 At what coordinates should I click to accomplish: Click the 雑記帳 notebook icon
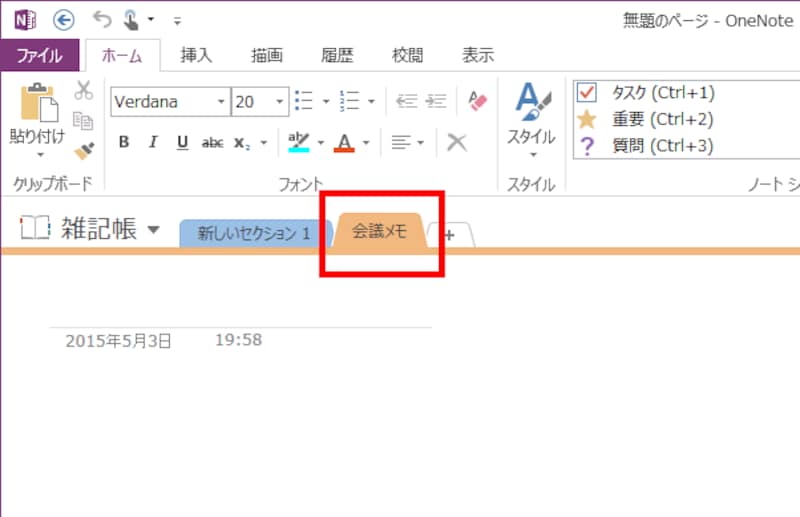(x=35, y=227)
